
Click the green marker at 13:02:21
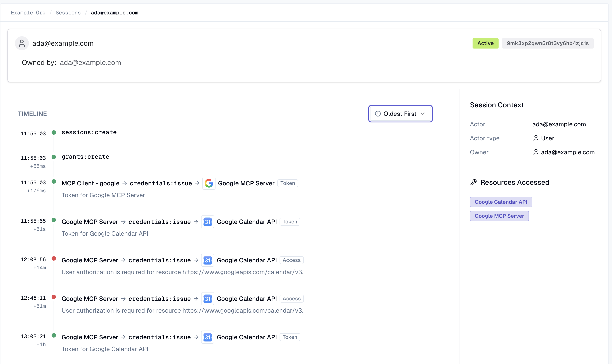[54, 336]
